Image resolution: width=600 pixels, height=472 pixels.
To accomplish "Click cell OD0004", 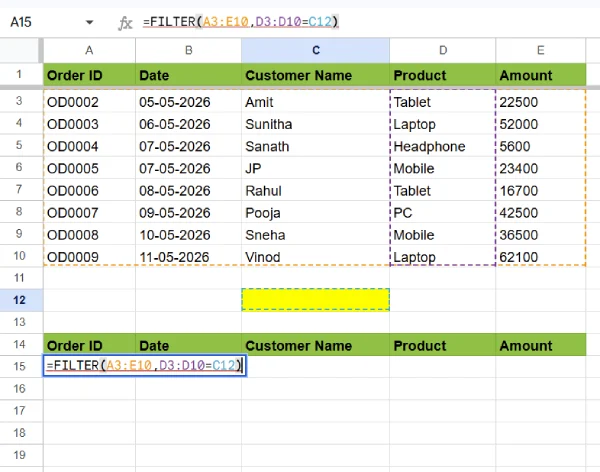I will coord(89,146).
